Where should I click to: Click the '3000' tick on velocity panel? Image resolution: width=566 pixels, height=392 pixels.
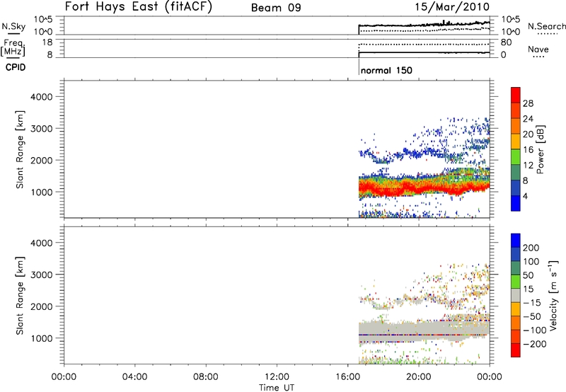pyautogui.click(x=42, y=275)
